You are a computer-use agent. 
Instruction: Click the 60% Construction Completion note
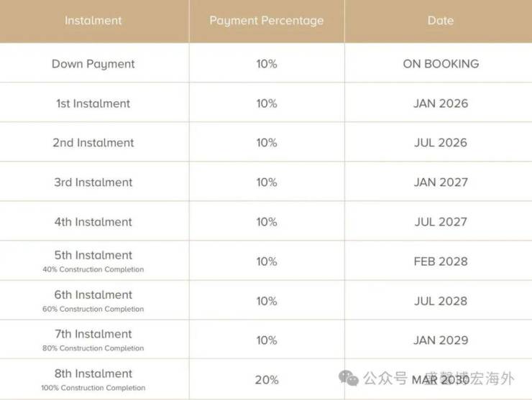[93, 310]
